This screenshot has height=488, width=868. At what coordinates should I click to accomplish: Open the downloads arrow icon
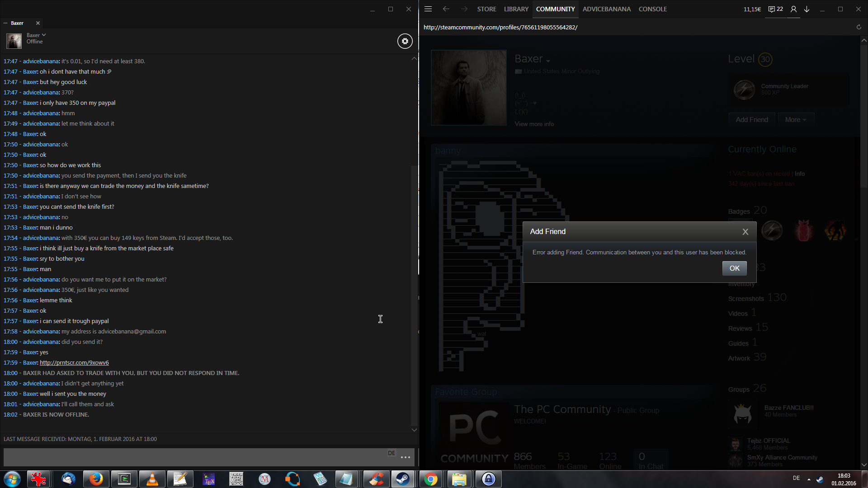tap(807, 9)
